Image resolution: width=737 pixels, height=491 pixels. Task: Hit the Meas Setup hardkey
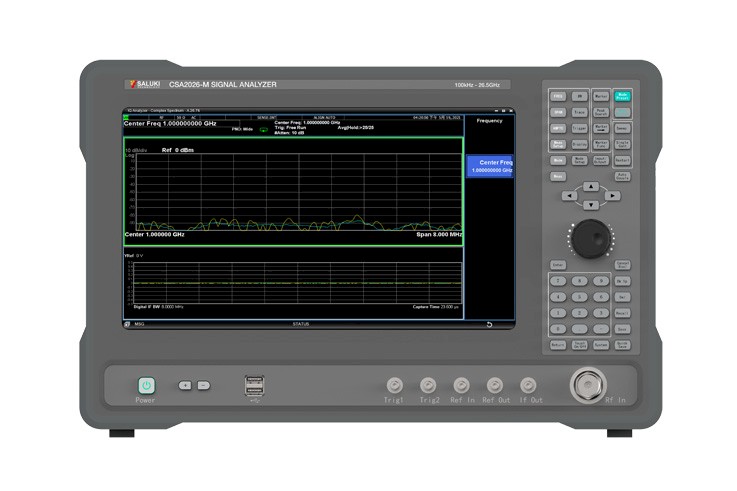tap(558, 144)
